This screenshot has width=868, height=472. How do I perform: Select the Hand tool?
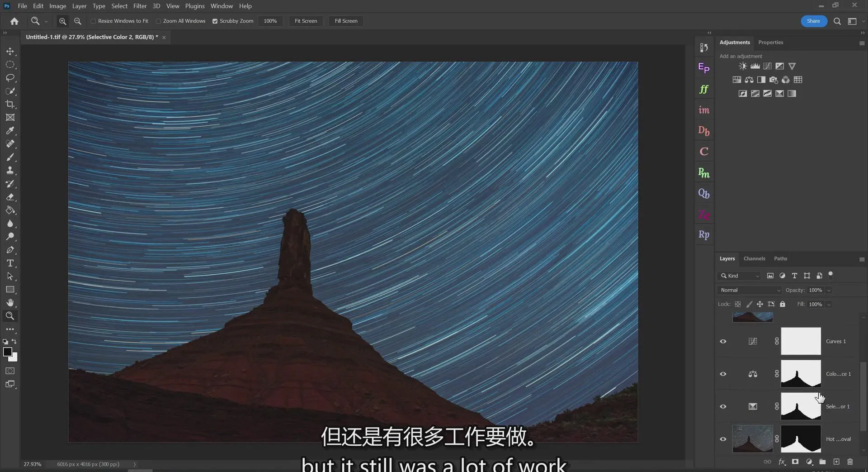[x=10, y=303]
